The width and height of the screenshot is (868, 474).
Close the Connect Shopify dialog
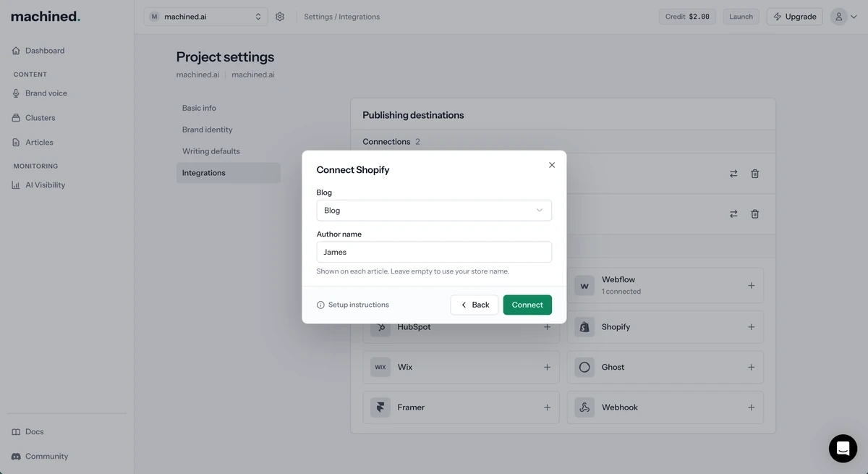(x=552, y=165)
